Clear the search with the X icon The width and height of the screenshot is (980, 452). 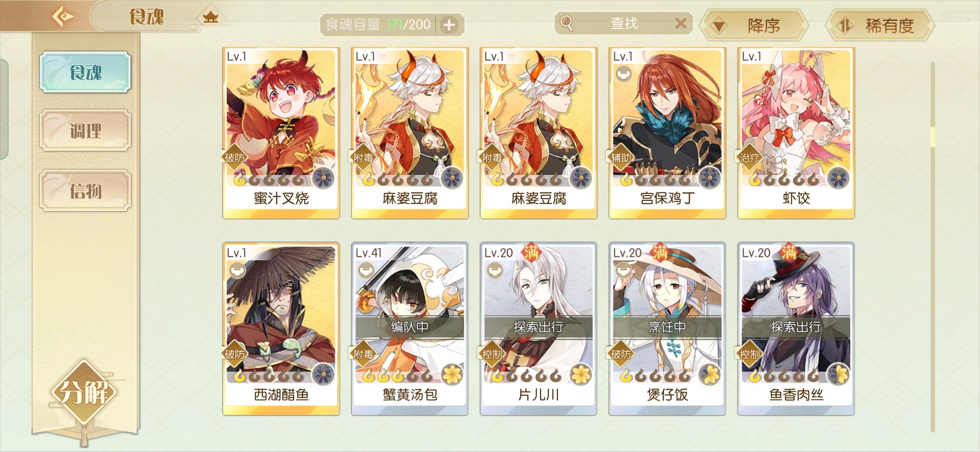tap(681, 23)
